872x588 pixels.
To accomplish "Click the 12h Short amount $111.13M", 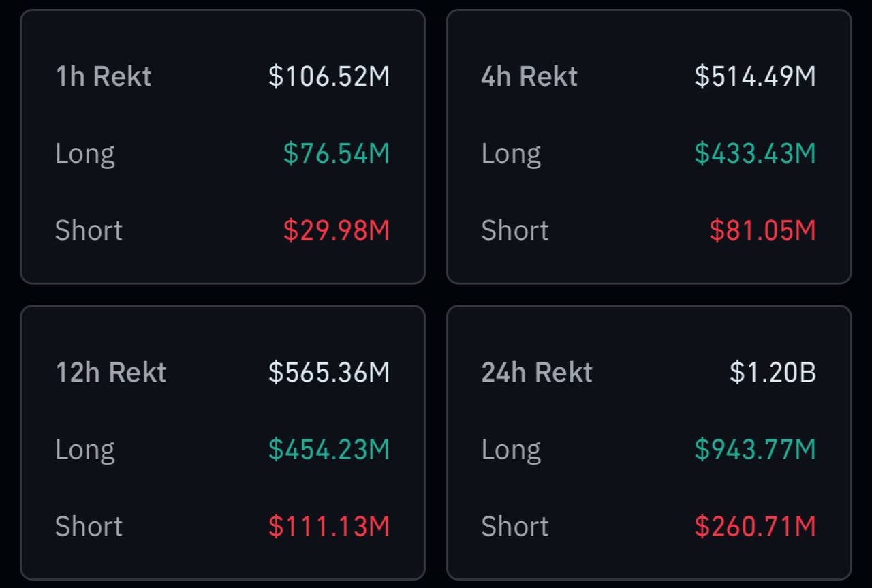I will [x=329, y=527].
